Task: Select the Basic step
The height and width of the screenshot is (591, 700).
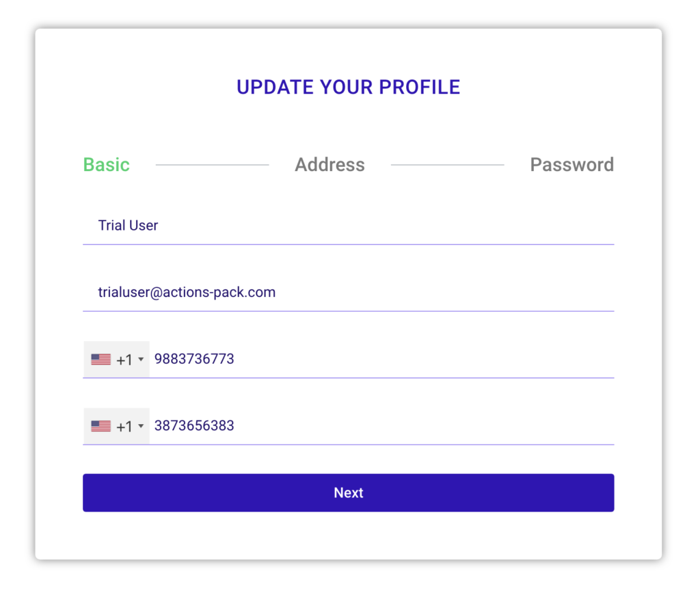Action: [x=106, y=165]
